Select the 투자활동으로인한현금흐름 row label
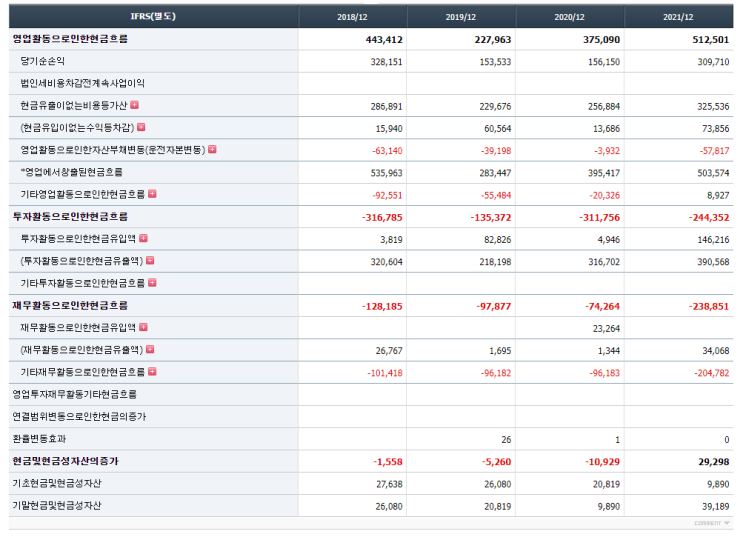 (70, 217)
